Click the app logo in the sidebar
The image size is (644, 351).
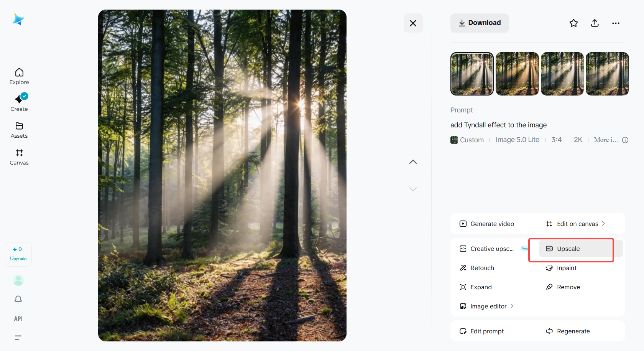coord(18,19)
